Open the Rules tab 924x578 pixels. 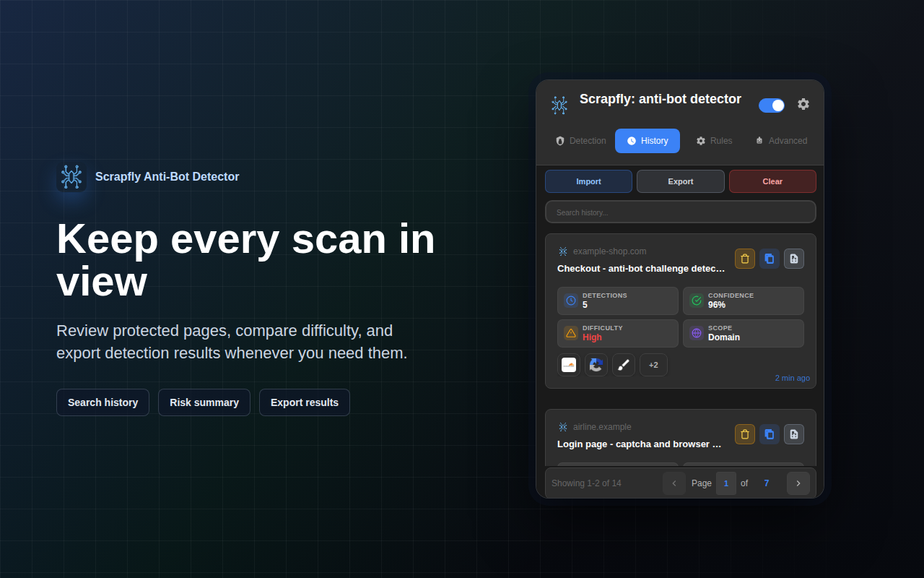coord(714,141)
